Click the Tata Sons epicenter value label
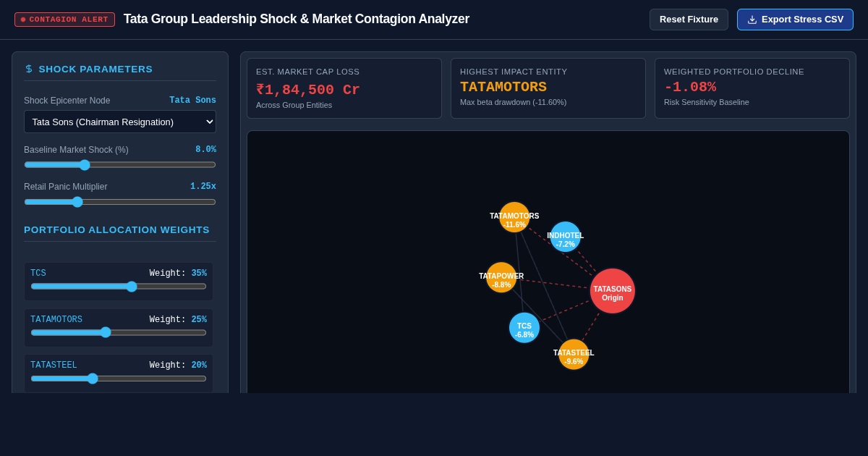 click(192, 101)
